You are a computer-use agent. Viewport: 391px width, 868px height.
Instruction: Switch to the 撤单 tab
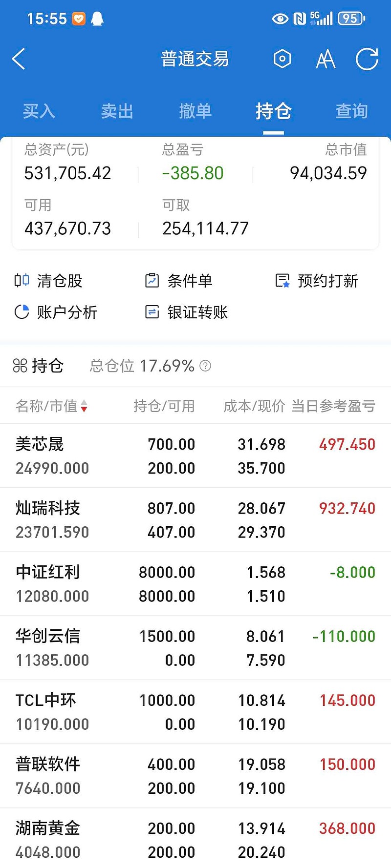click(195, 111)
